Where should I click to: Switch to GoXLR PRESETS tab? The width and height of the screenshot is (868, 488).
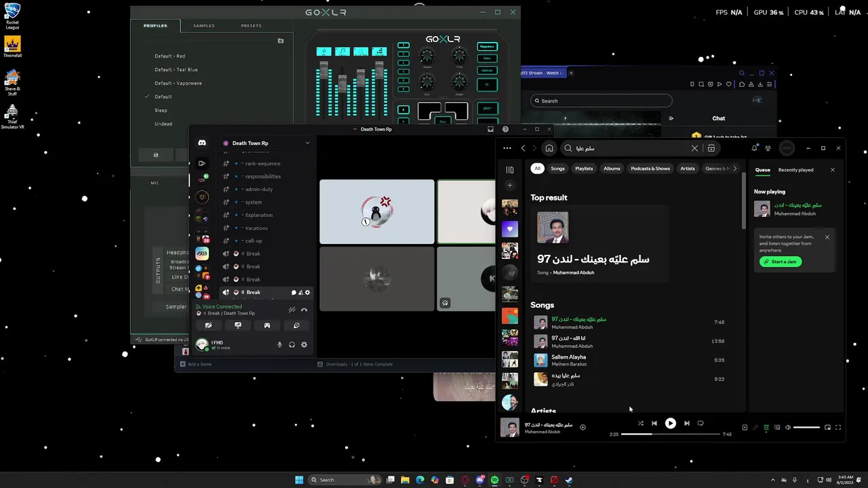click(x=251, y=26)
